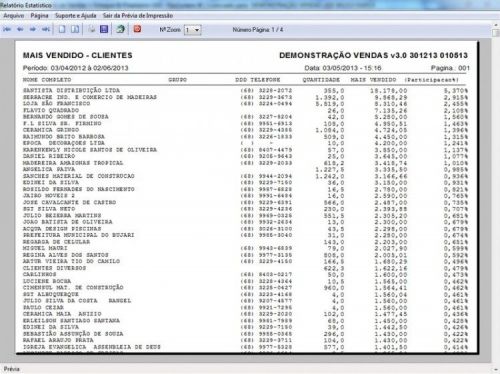Click Sair da Prévia de Impressão
The width and height of the screenshot is (500, 374).
tap(138, 16)
